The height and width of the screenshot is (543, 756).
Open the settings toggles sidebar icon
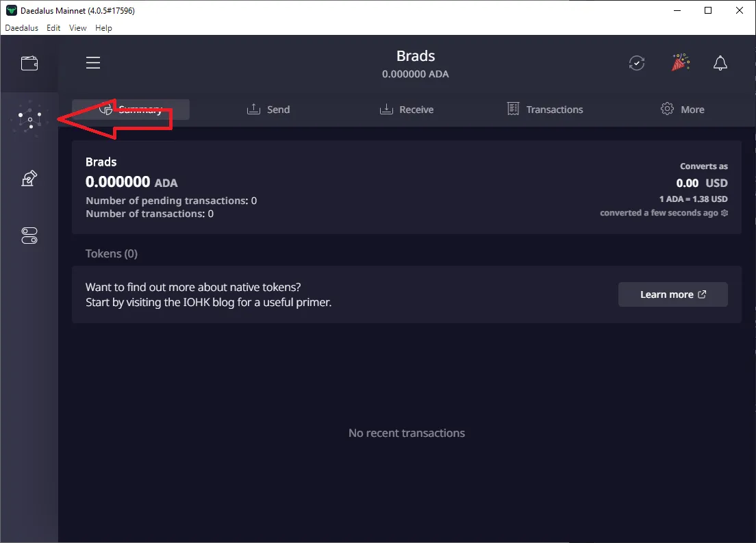pyautogui.click(x=29, y=236)
